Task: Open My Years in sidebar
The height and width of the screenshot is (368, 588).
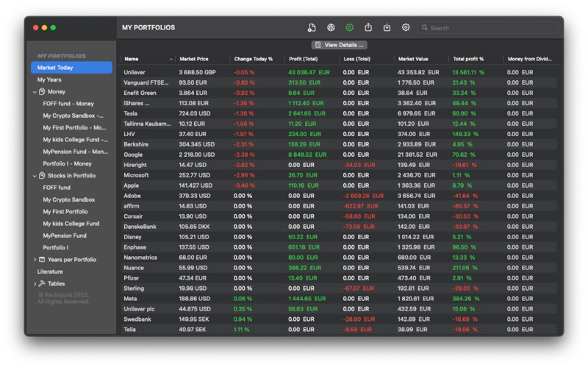Action: [49, 79]
